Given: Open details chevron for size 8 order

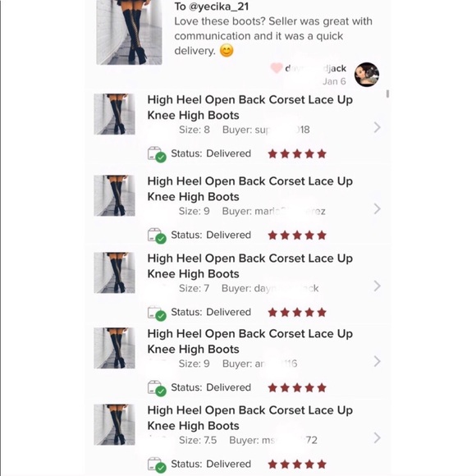Looking at the screenshot, I should point(377,127).
